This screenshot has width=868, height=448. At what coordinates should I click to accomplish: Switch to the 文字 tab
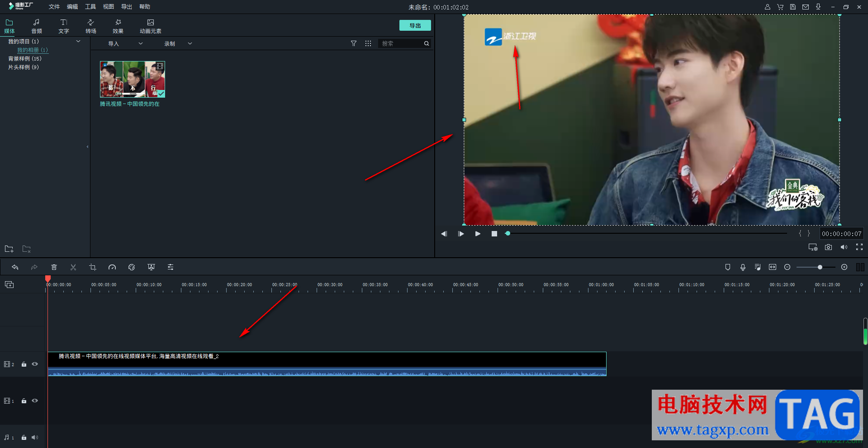(x=64, y=26)
